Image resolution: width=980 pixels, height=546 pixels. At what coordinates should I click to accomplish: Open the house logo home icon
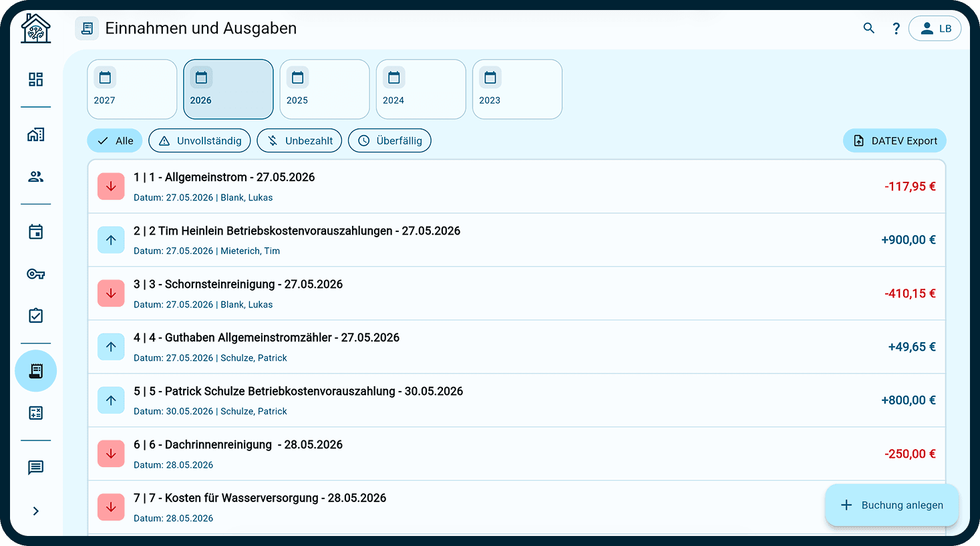click(35, 29)
